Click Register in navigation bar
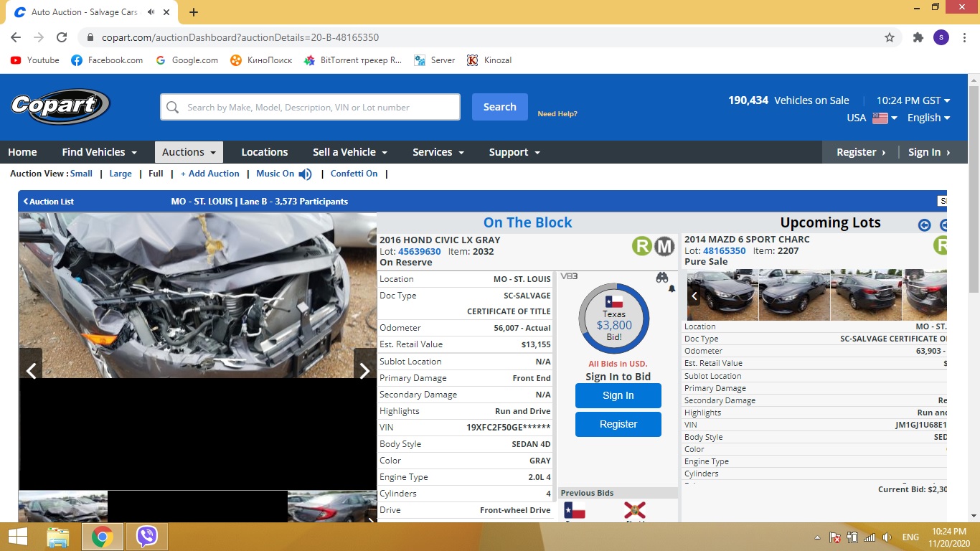 click(861, 152)
